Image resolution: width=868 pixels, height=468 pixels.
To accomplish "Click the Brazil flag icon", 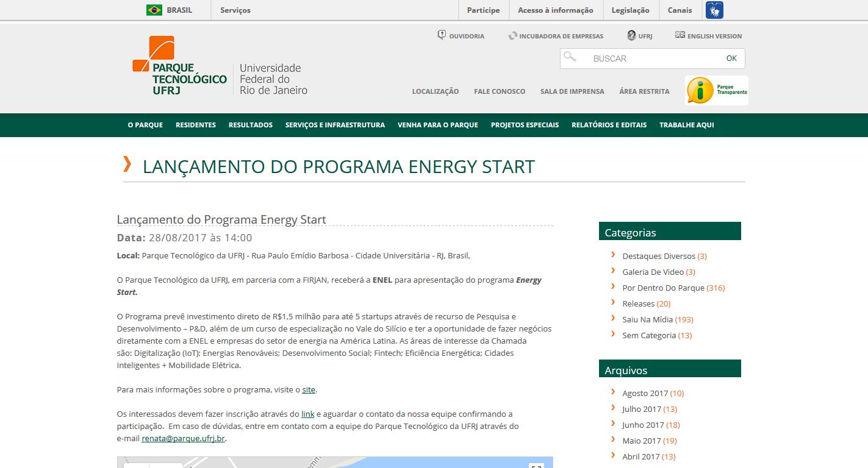I will coord(154,10).
